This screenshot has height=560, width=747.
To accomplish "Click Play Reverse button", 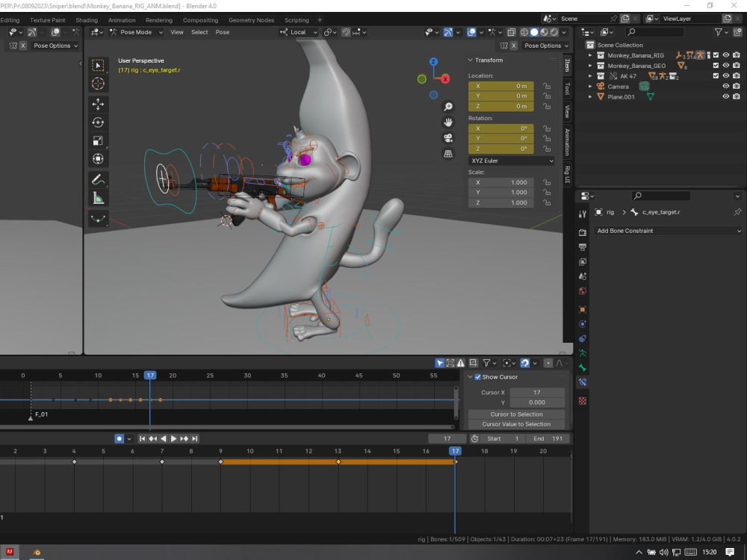I will [164, 438].
